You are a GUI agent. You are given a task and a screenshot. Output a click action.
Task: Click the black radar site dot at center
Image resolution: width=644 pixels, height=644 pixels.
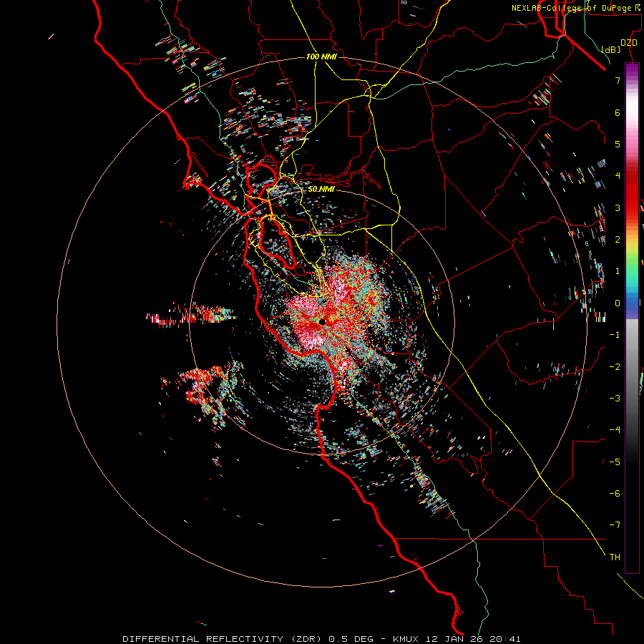[x=323, y=321]
